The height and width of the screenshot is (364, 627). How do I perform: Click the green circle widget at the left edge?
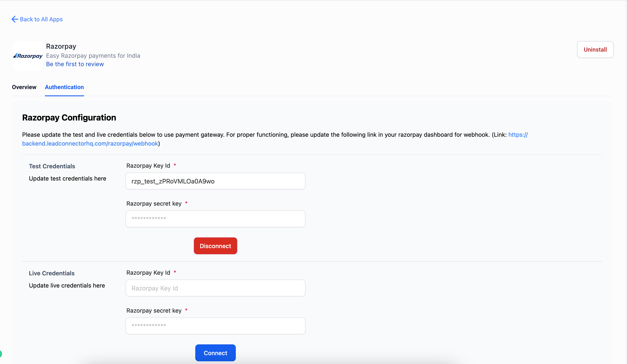pos(1,353)
